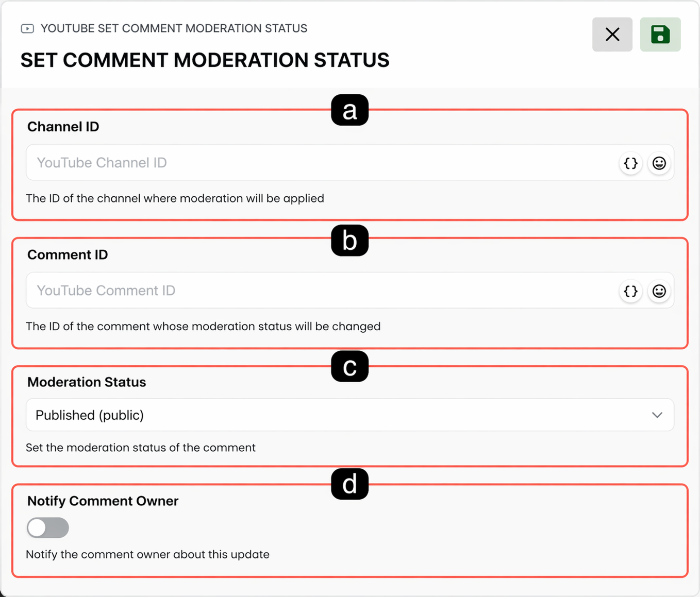
Task: Click the annotation marker labeled b
Action: [350, 241]
